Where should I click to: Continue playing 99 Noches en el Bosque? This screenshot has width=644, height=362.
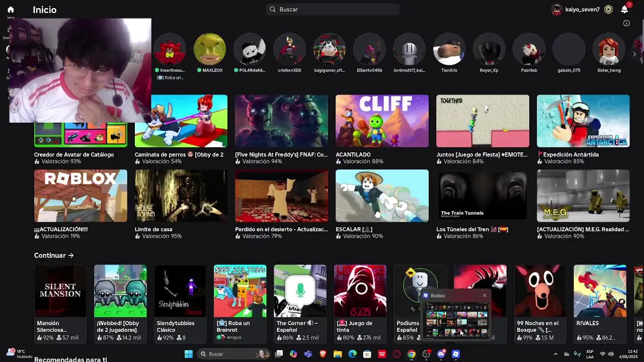click(x=540, y=304)
